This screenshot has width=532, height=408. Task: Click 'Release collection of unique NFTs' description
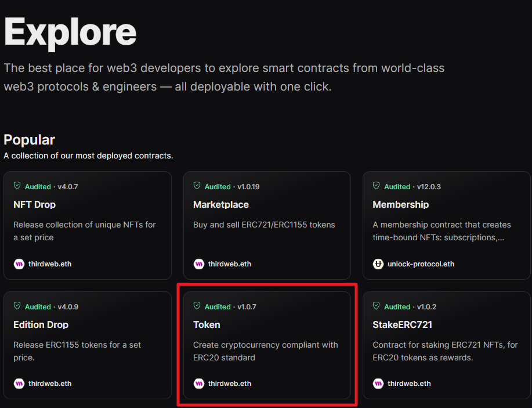[85, 231]
